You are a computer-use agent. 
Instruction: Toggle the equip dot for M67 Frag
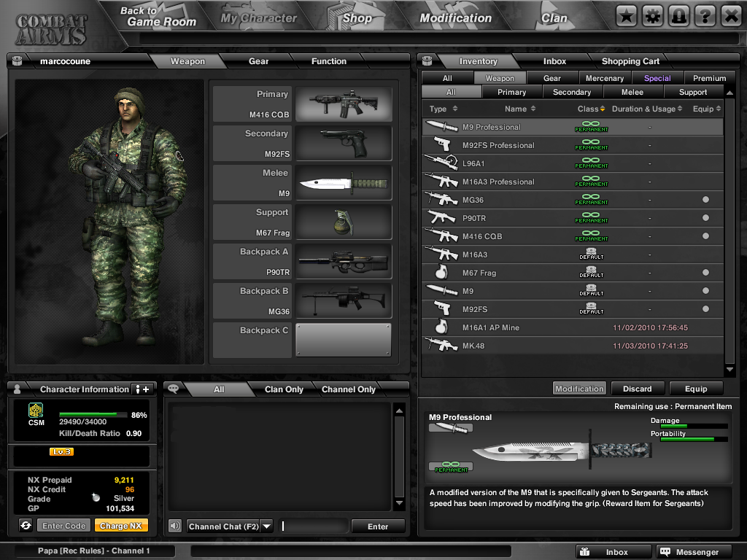click(x=705, y=273)
